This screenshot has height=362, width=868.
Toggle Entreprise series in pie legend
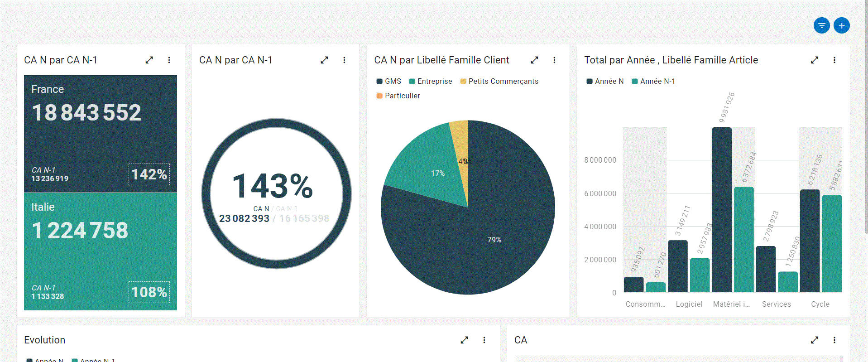[x=430, y=81]
